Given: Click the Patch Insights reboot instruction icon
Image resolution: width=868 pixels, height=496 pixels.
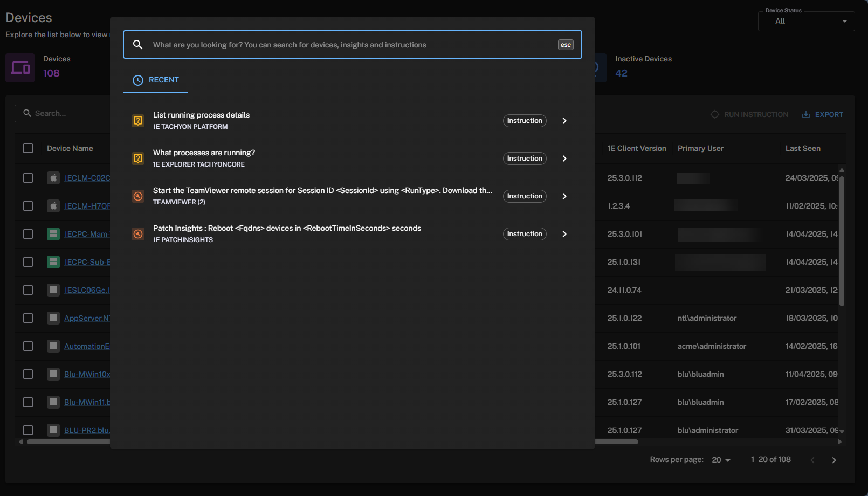Looking at the screenshot, I should pos(138,234).
